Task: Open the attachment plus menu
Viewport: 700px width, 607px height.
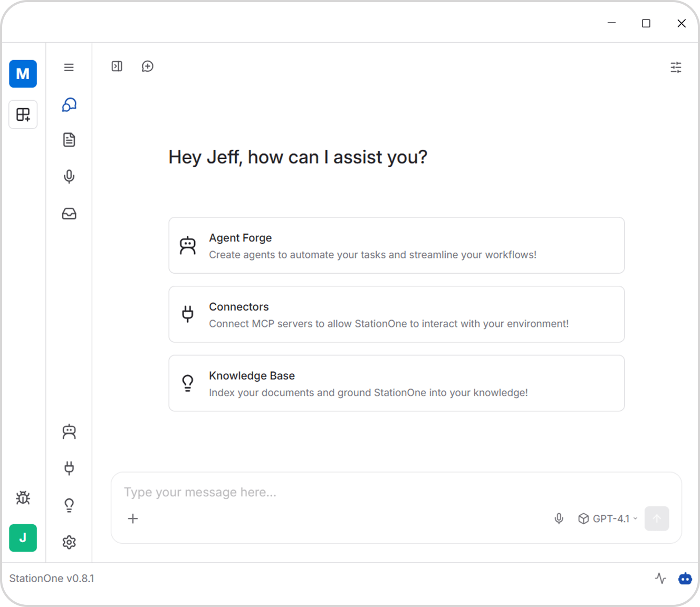Action: tap(133, 519)
